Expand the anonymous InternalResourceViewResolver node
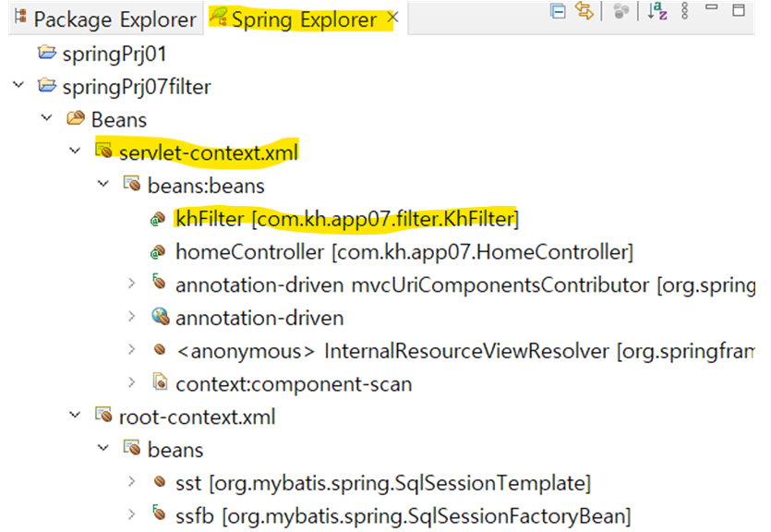The image size is (771, 532). pos(131,348)
